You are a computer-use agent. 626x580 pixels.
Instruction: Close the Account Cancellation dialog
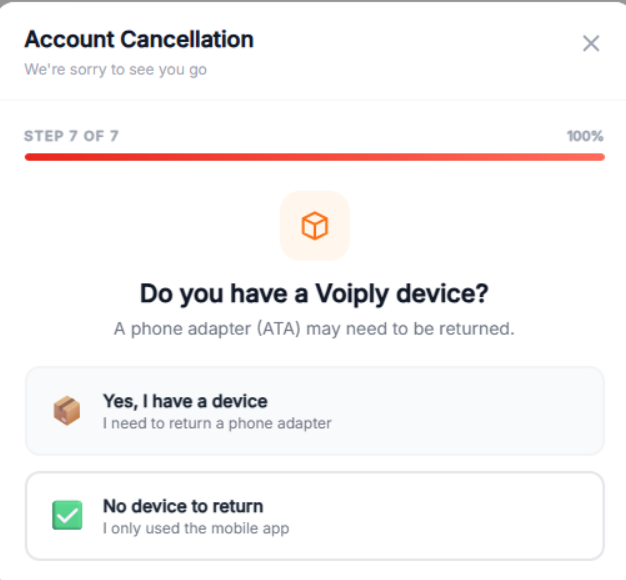[591, 43]
